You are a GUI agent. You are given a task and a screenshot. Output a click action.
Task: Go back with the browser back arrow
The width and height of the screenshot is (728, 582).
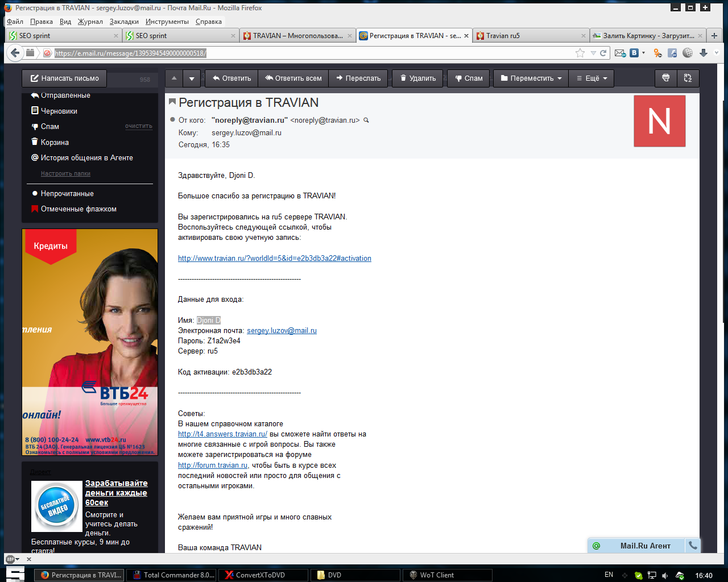pos(15,53)
